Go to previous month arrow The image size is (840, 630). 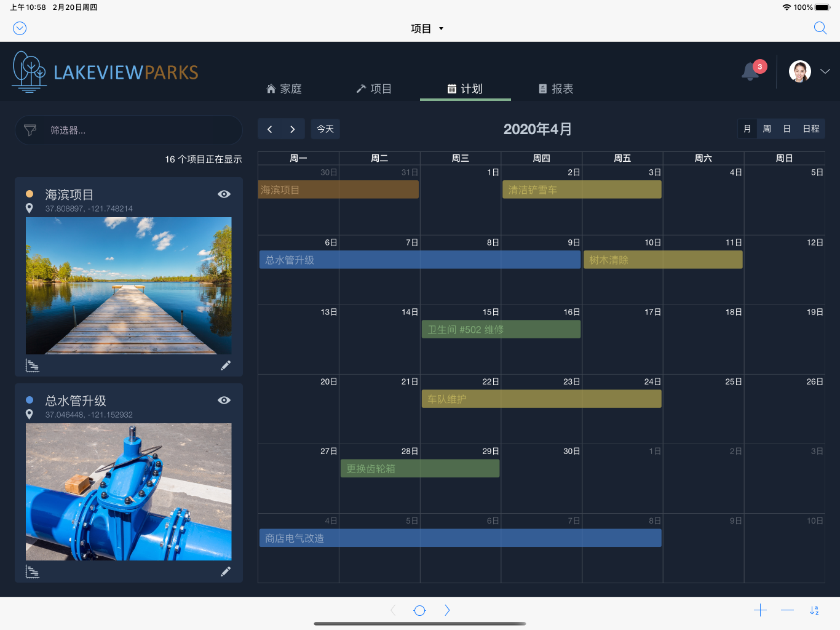coord(269,129)
